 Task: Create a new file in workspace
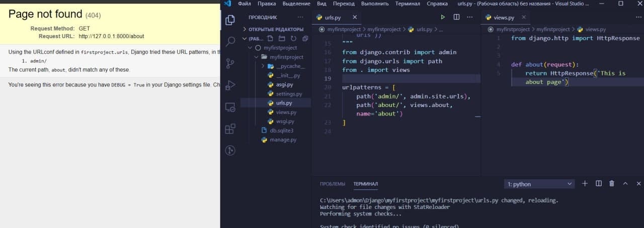point(270,38)
